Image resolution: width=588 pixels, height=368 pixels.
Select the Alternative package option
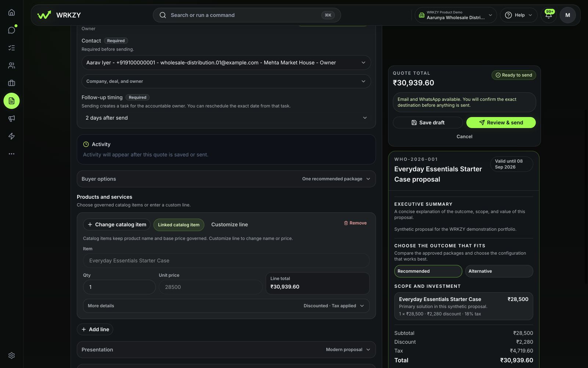[x=499, y=271]
